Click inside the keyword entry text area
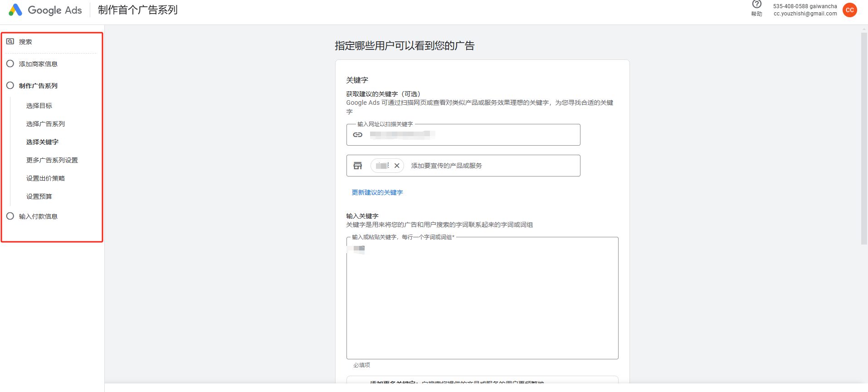 (482, 298)
